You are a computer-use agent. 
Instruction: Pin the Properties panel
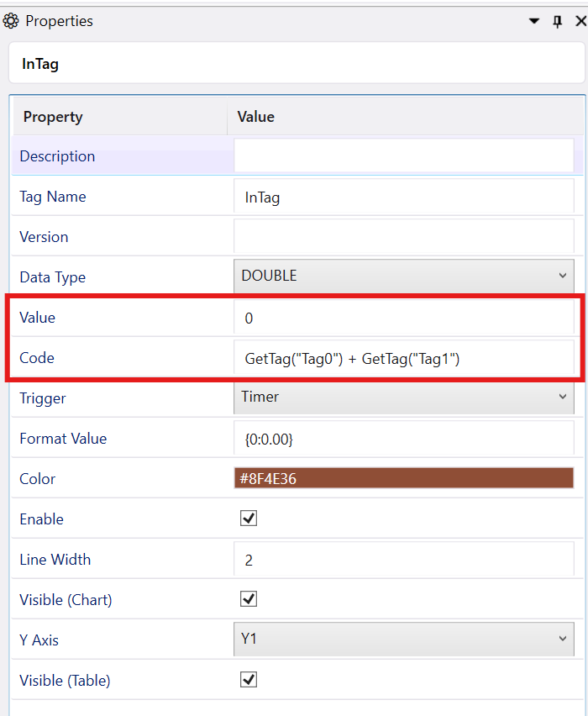click(557, 21)
